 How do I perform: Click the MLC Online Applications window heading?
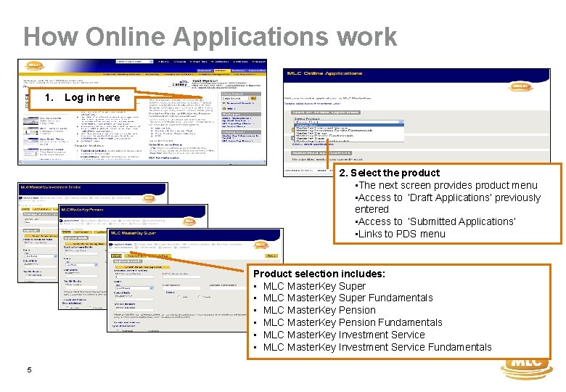324,73
